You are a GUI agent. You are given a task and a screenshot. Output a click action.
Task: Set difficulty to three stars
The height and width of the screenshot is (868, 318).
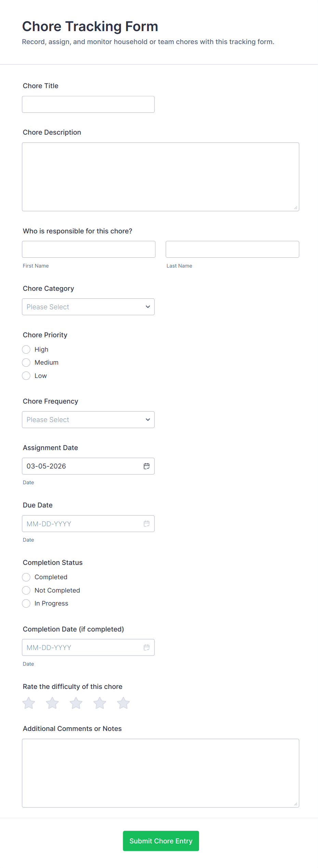pyautogui.click(x=76, y=703)
